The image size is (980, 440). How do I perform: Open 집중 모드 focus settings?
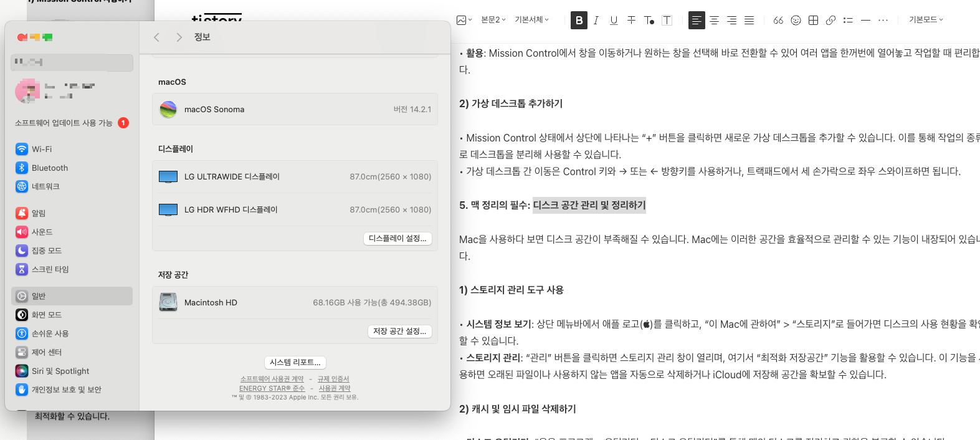click(x=72, y=251)
